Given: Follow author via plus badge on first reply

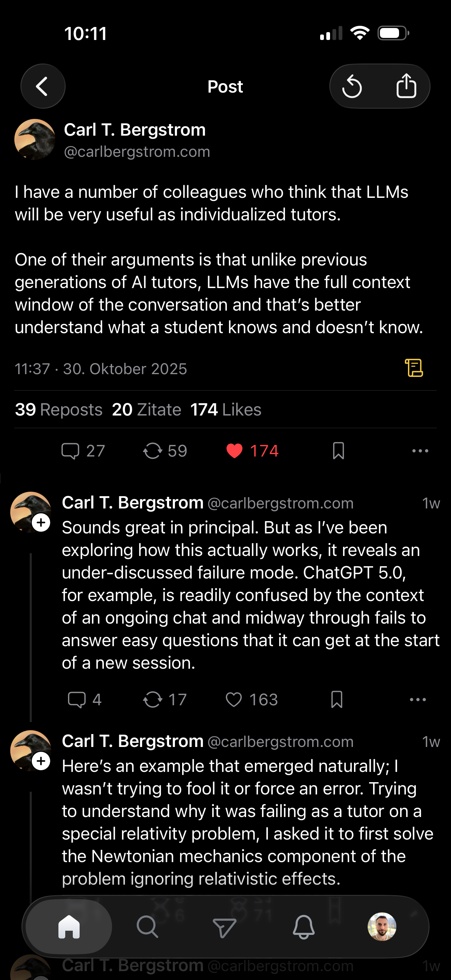Looking at the screenshot, I should pyautogui.click(x=41, y=522).
